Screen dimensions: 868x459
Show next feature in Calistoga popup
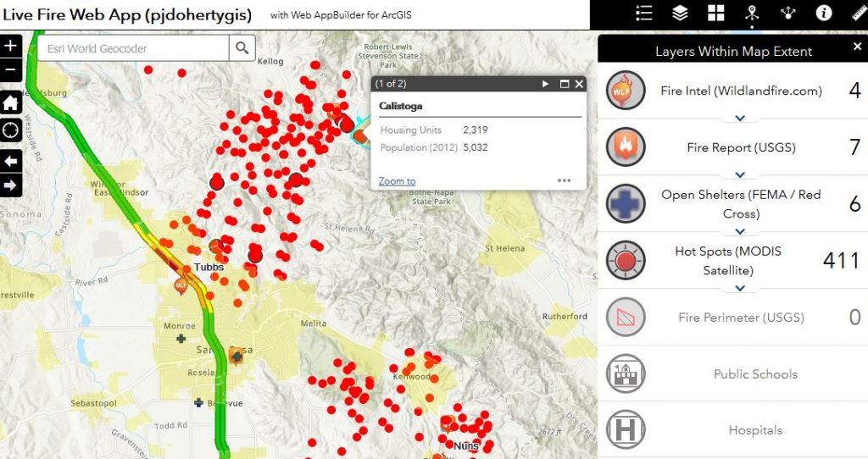546,84
